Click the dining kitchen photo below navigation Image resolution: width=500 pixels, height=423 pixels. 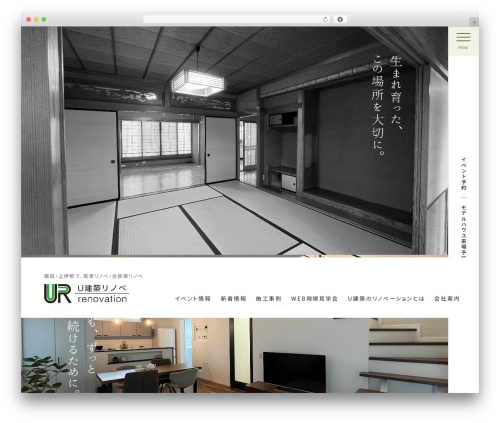(234, 355)
